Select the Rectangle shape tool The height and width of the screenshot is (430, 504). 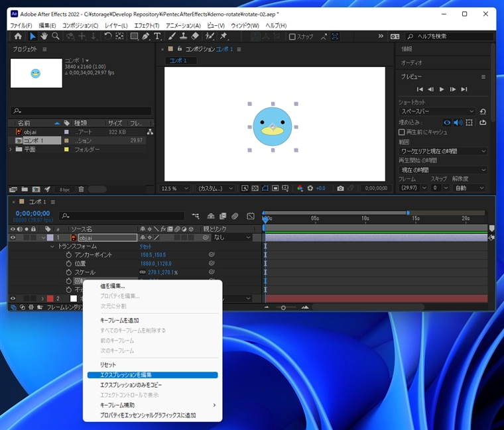(x=134, y=36)
